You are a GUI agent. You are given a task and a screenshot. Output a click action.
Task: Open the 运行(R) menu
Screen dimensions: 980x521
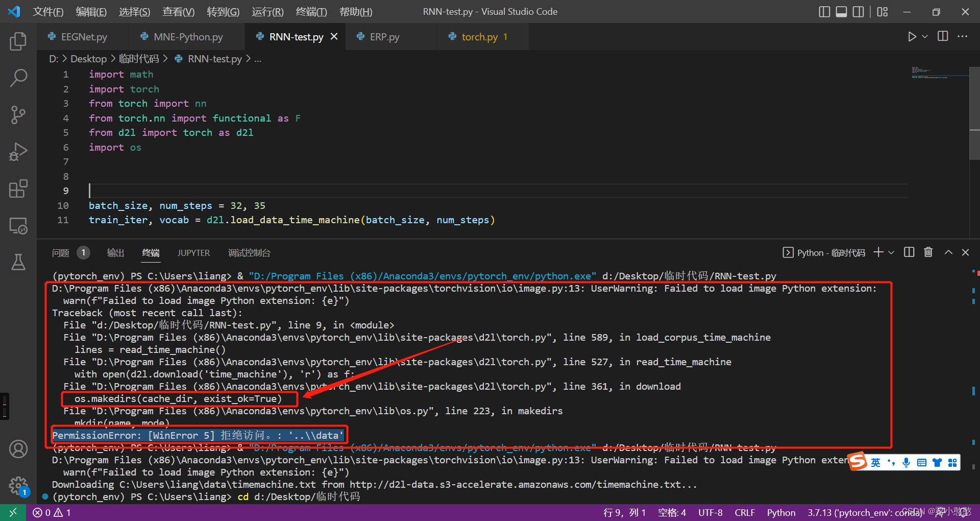pyautogui.click(x=267, y=12)
